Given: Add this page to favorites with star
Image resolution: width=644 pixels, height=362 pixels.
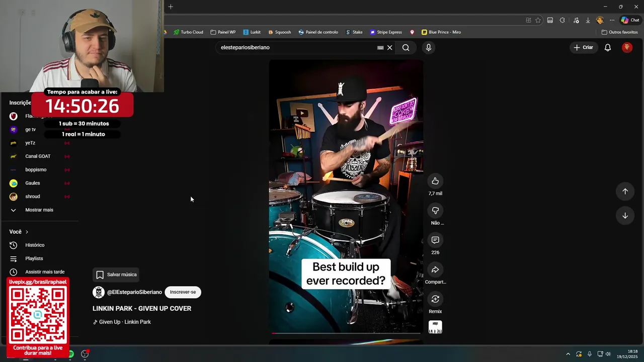Looking at the screenshot, I should click(x=538, y=20).
